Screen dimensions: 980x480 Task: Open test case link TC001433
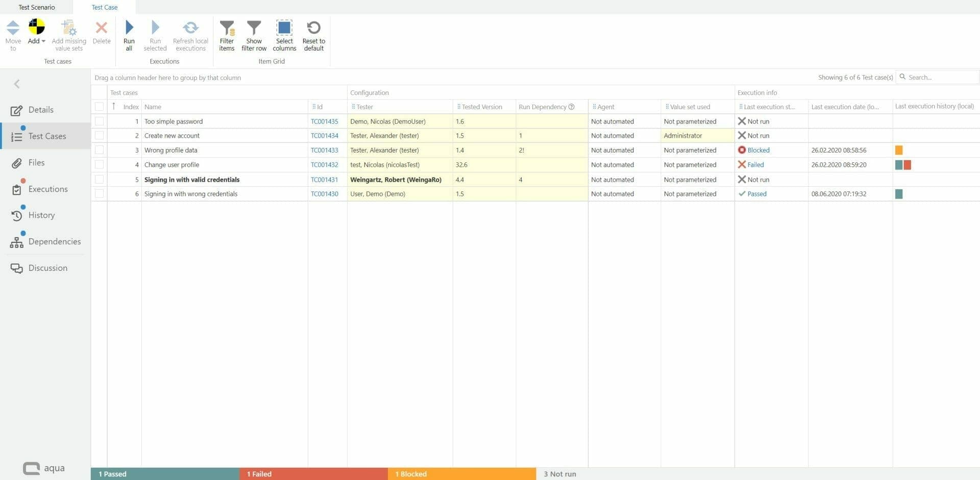coord(324,150)
